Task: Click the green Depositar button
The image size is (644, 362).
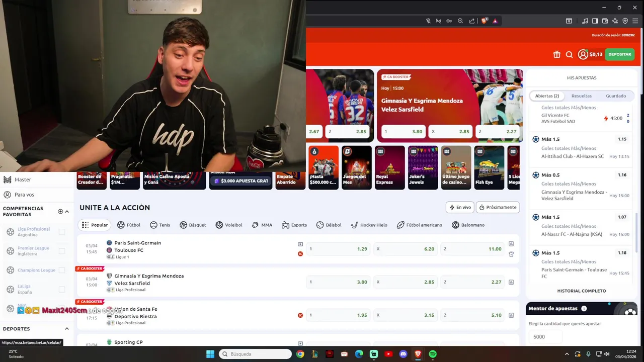Action: [619, 54]
